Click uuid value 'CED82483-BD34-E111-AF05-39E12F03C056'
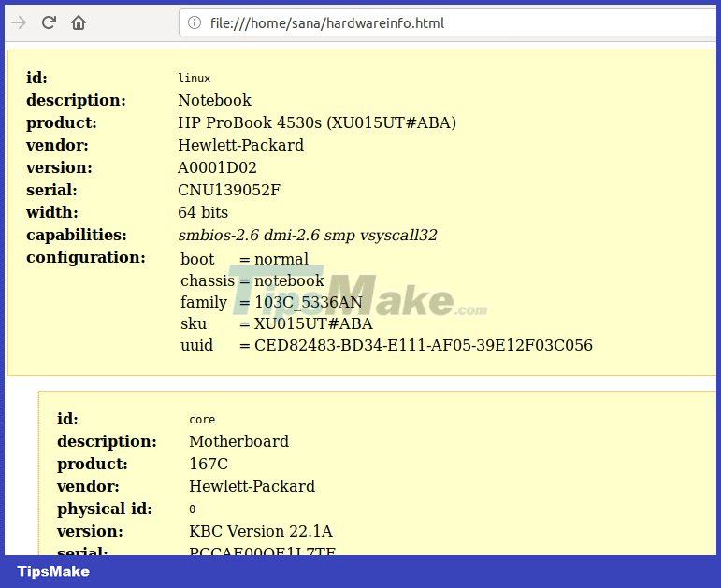 424,345
